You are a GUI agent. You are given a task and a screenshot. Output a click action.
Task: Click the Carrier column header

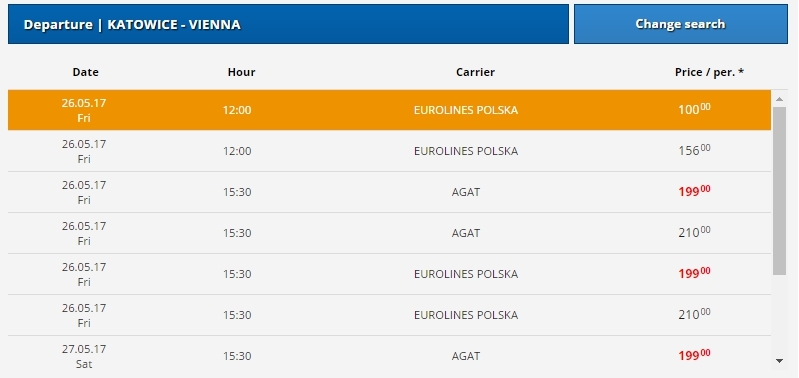(475, 72)
